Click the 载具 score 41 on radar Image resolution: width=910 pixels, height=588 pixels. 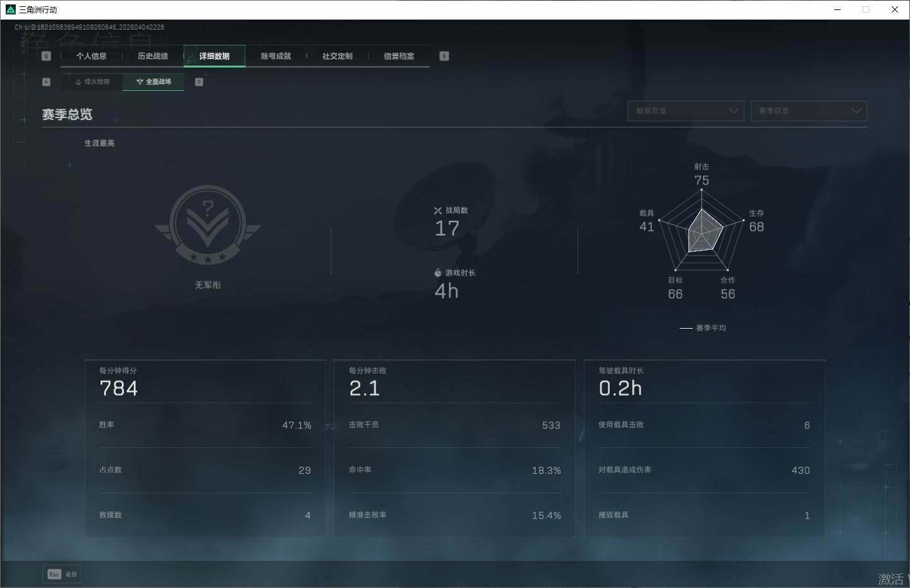tap(647, 227)
